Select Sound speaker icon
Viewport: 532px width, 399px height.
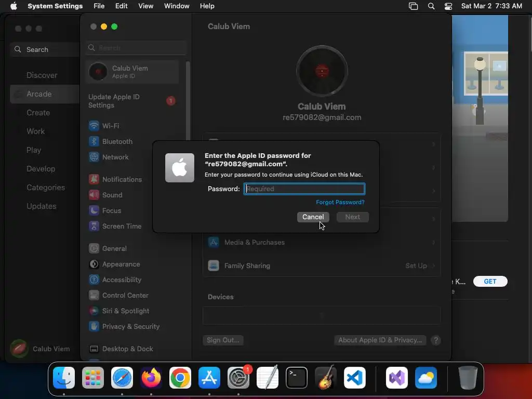94,195
